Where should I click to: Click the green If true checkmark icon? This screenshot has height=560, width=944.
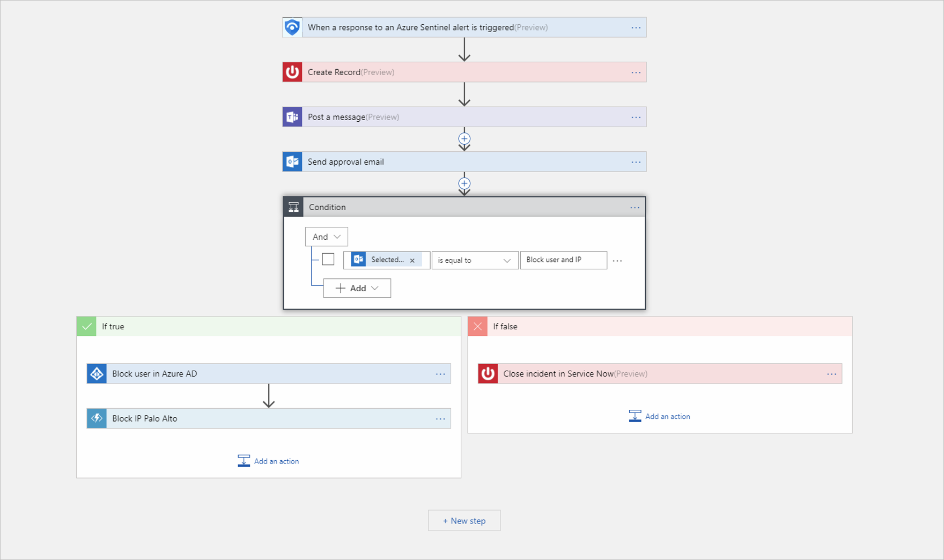point(86,326)
